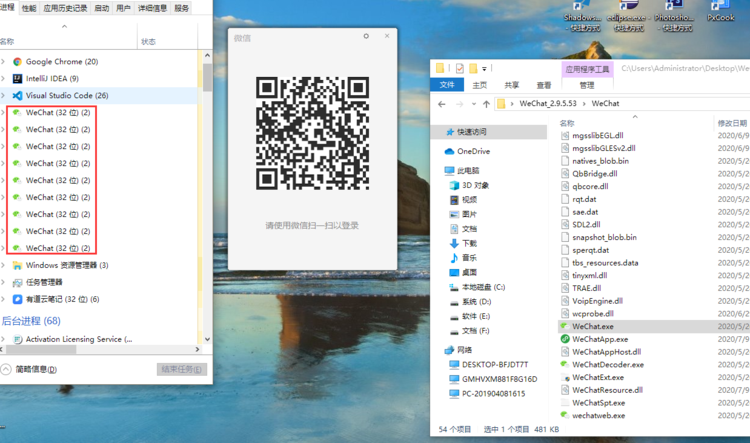Screen dimensions: 750x443
Task: Expand the Google Chrome process group
Action: tap(4, 62)
